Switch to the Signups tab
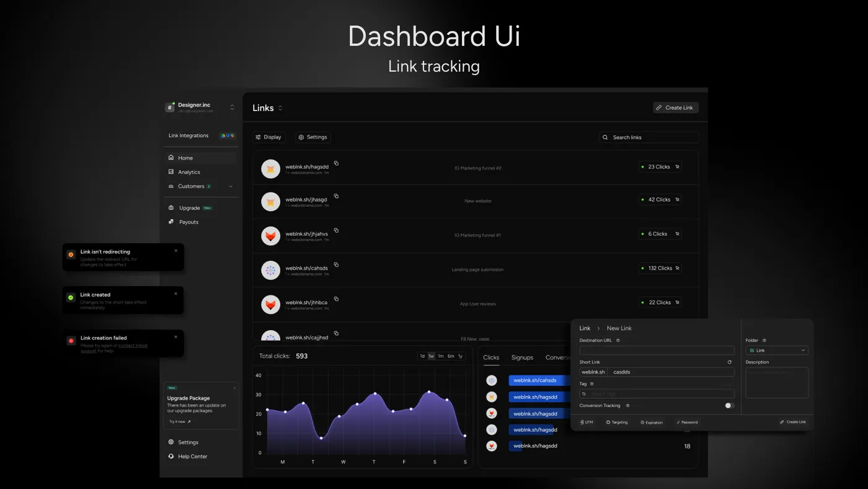The width and height of the screenshot is (868, 489). pos(522,357)
